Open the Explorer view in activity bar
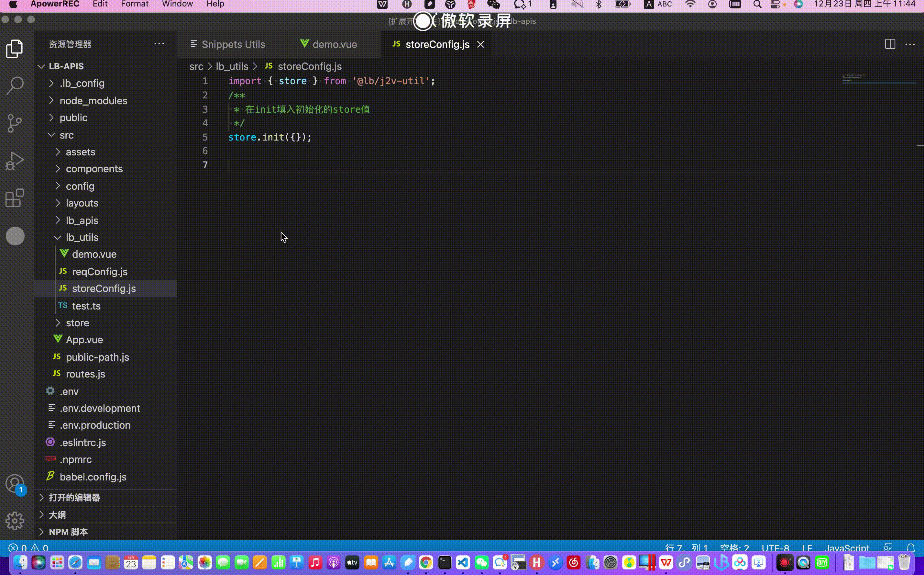This screenshot has height=575, width=924. pos(15,49)
